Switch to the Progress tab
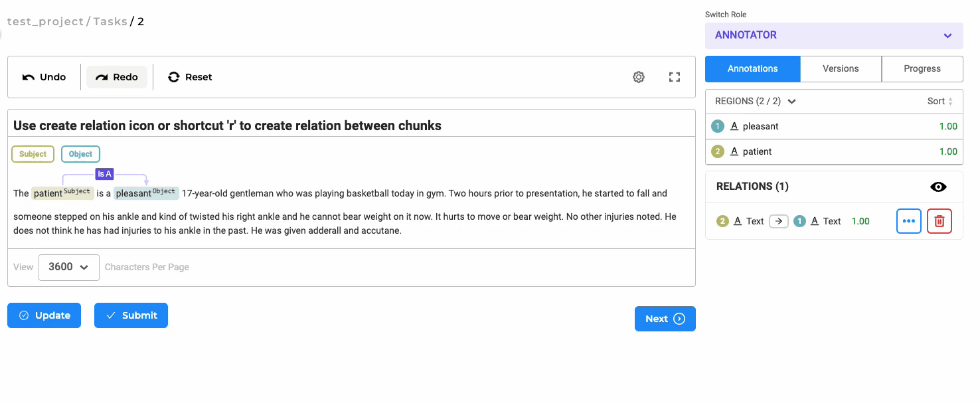 click(x=922, y=68)
